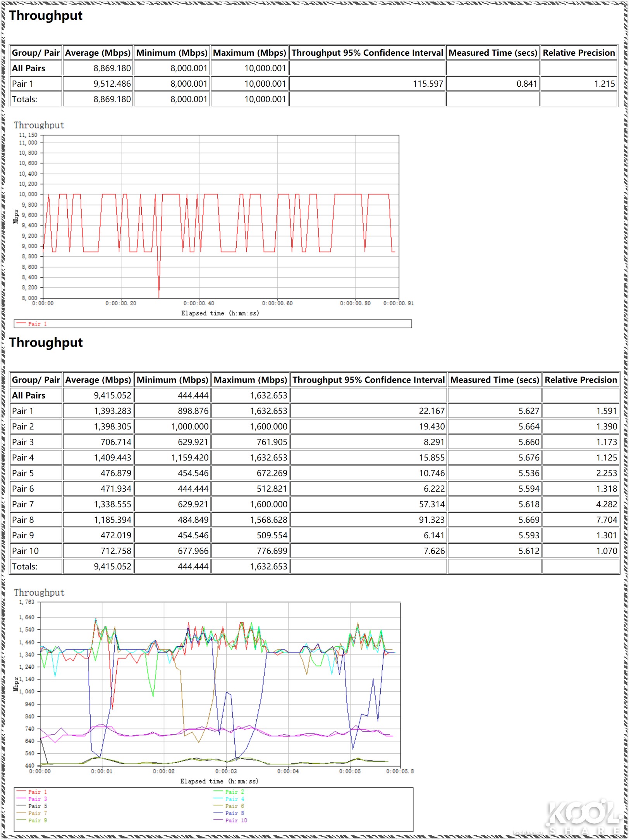The height and width of the screenshot is (840, 629).
Task: Click the confidence interval value 115.597
Action: [x=428, y=84]
